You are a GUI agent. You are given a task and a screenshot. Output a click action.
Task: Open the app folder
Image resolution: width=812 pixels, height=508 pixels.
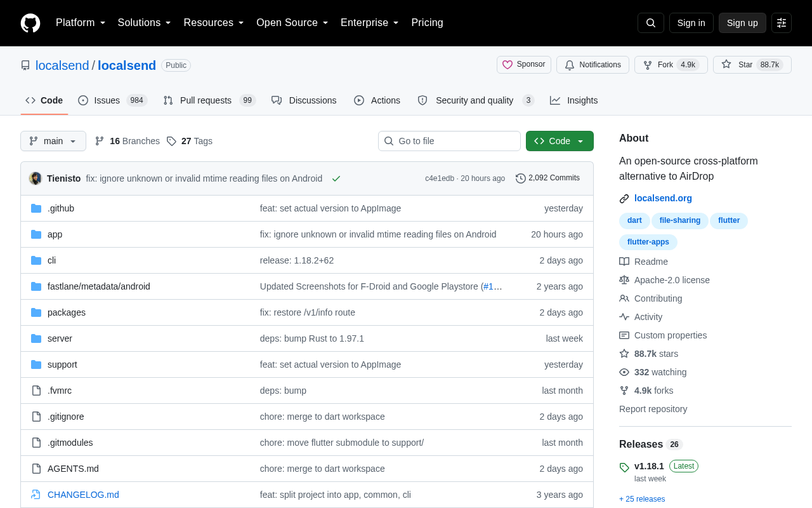pos(55,234)
